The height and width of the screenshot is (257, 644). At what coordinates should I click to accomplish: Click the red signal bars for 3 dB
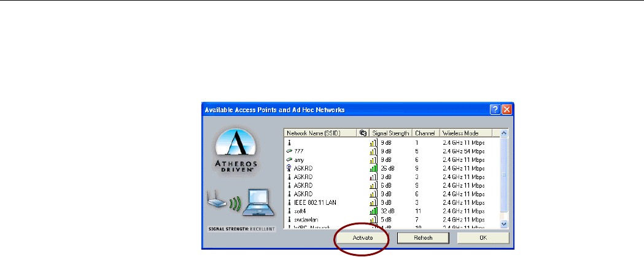(x=374, y=177)
